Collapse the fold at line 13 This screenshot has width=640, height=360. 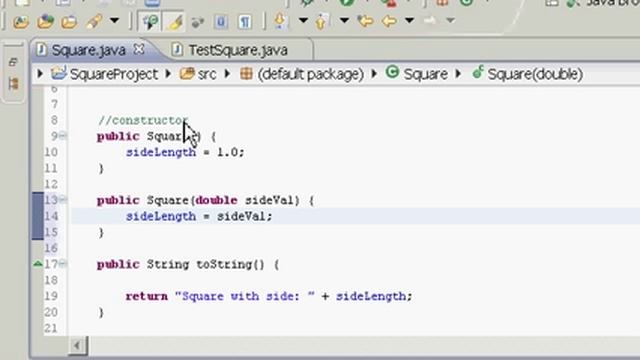pyautogui.click(x=62, y=200)
